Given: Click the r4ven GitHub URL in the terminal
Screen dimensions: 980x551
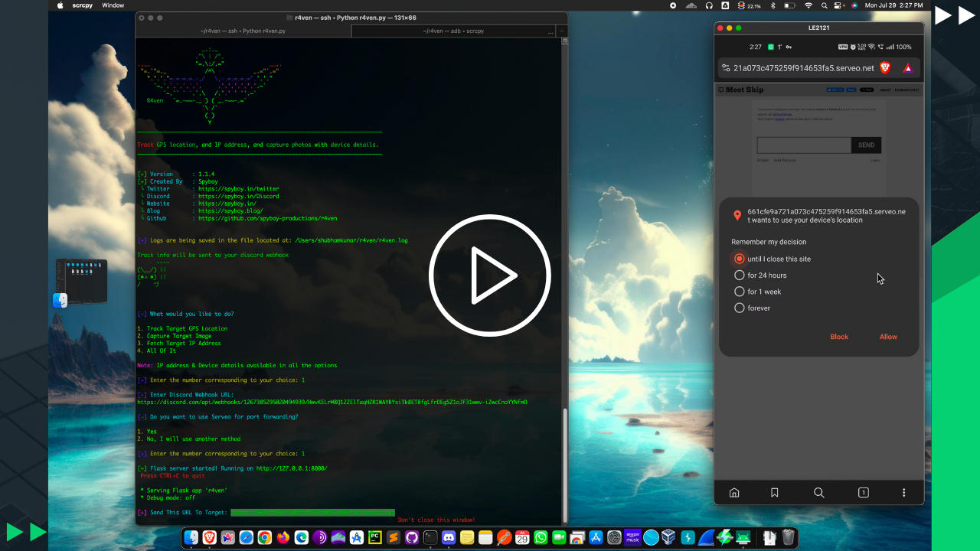Looking at the screenshot, I should click(x=267, y=218).
